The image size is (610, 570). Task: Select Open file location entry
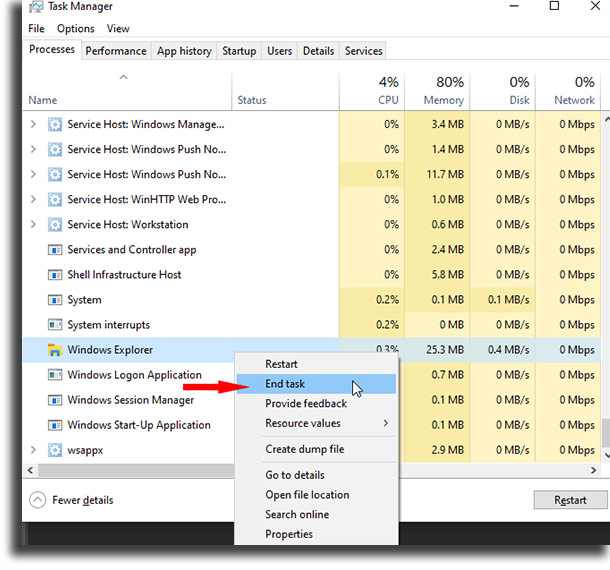(x=316, y=495)
